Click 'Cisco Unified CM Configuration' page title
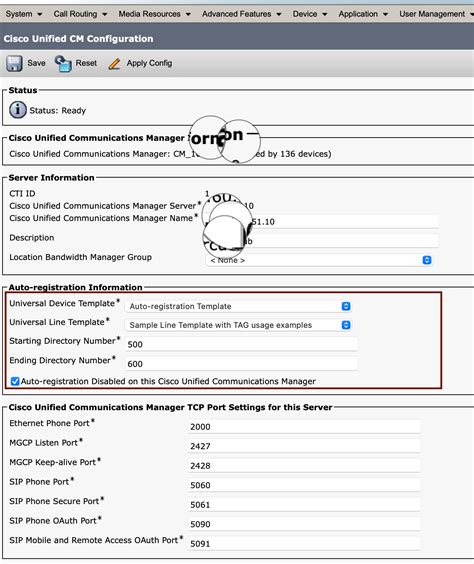 point(78,38)
